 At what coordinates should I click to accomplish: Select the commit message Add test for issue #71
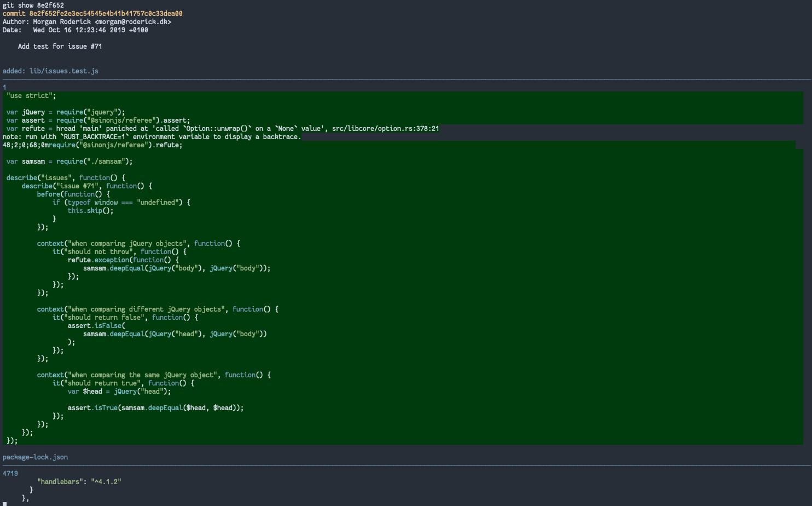pos(60,46)
